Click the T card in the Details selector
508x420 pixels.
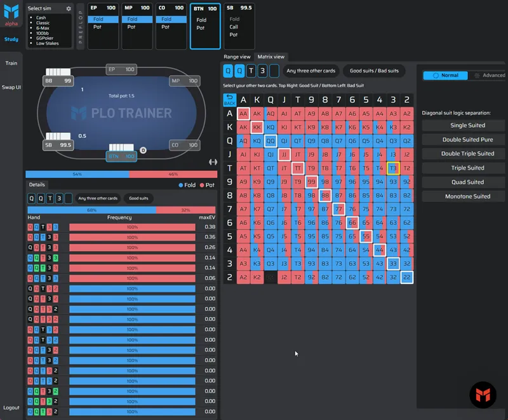[50, 198]
